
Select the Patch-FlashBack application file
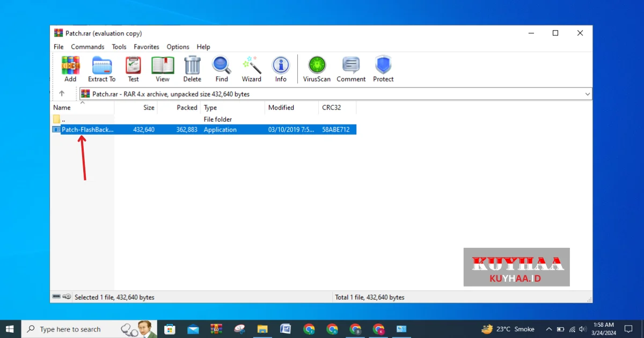[x=87, y=129]
